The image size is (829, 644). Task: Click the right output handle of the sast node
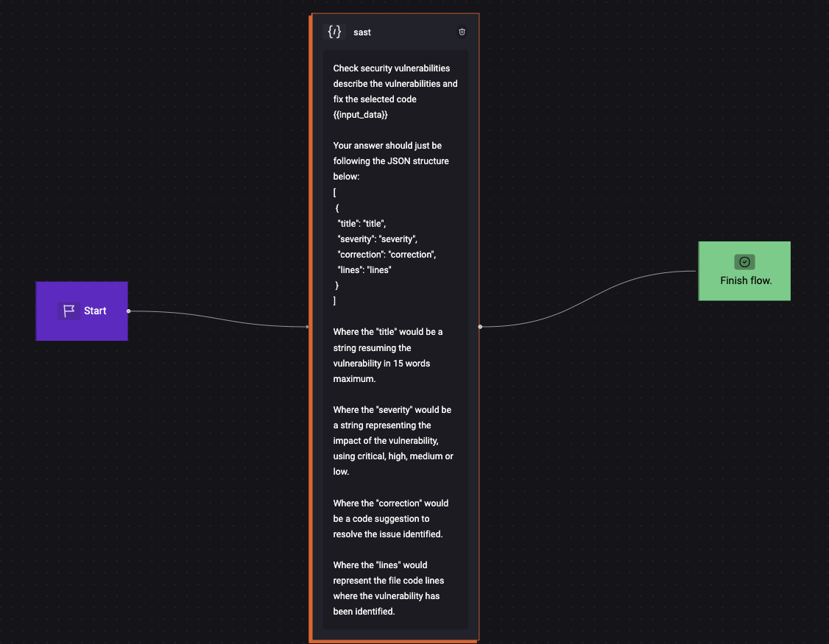479,326
